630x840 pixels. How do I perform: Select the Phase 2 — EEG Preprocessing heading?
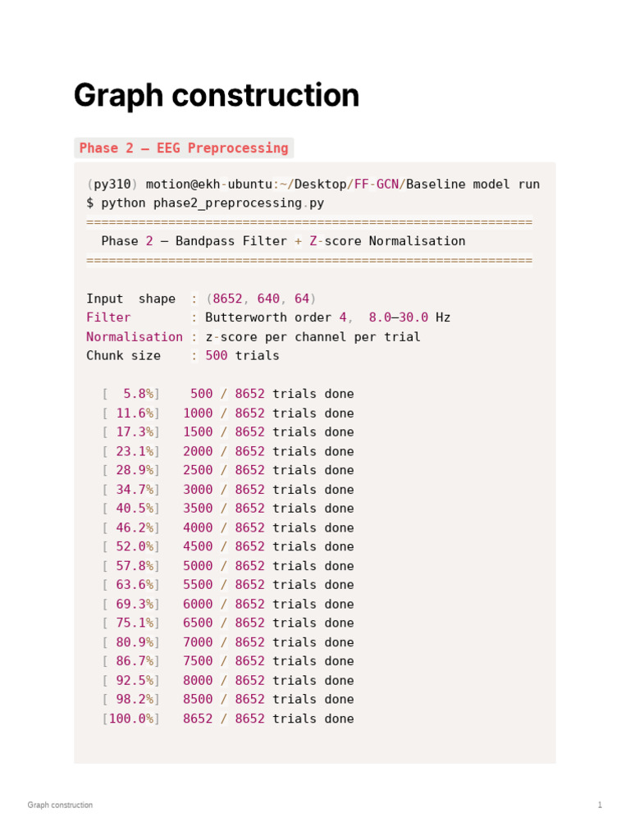click(184, 148)
